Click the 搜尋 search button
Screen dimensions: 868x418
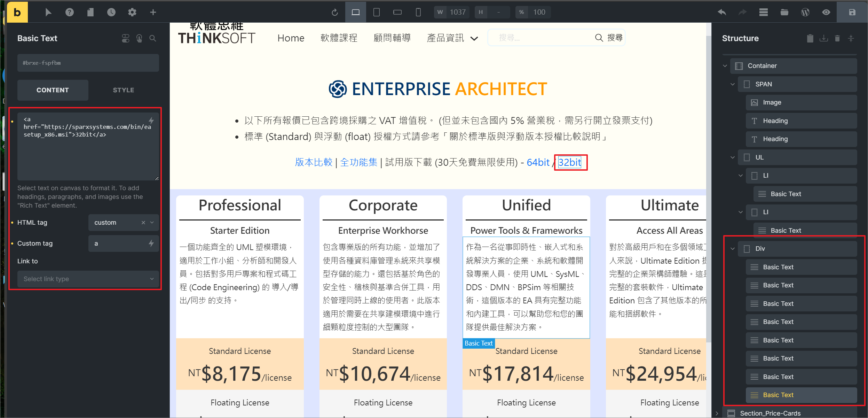click(x=609, y=38)
